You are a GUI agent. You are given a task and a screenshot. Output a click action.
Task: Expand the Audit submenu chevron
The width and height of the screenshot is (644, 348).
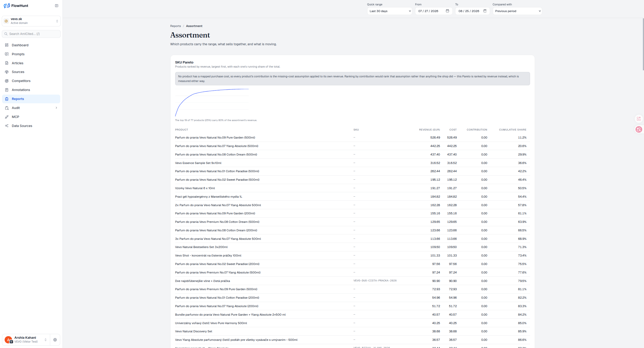tap(56, 108)
